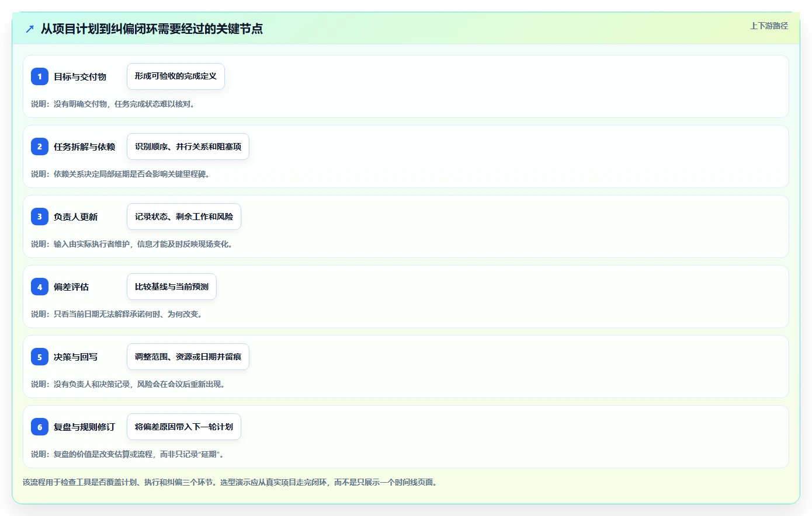
Task: Click the arrow icon beside the title
Action: pyautogui.click(x=30, y=29)
